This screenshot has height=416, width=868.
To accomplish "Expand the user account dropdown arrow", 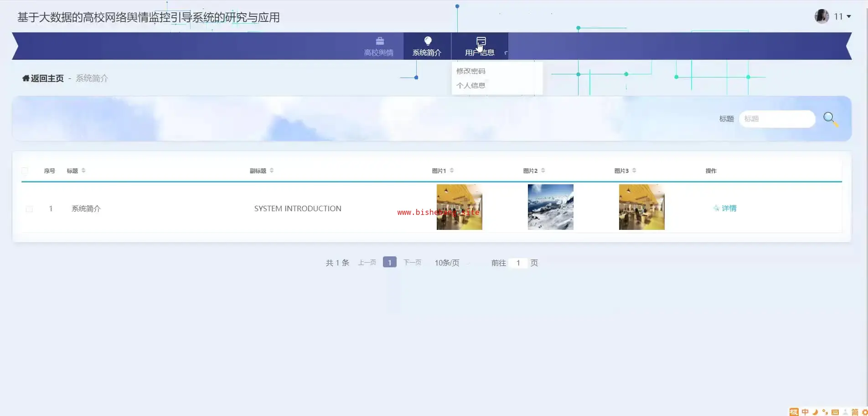I will [849, 16].
